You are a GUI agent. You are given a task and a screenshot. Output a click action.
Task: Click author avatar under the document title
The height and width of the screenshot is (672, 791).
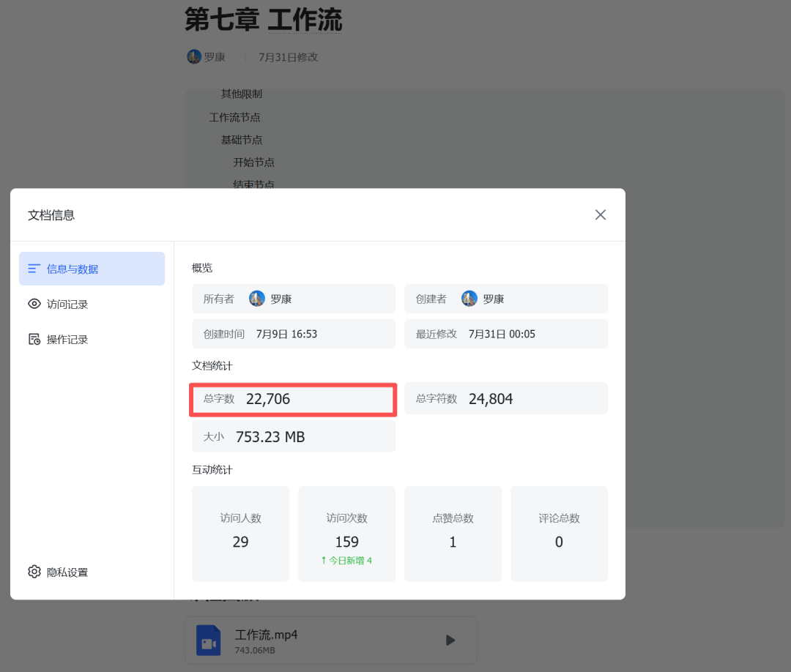point(194,57)
